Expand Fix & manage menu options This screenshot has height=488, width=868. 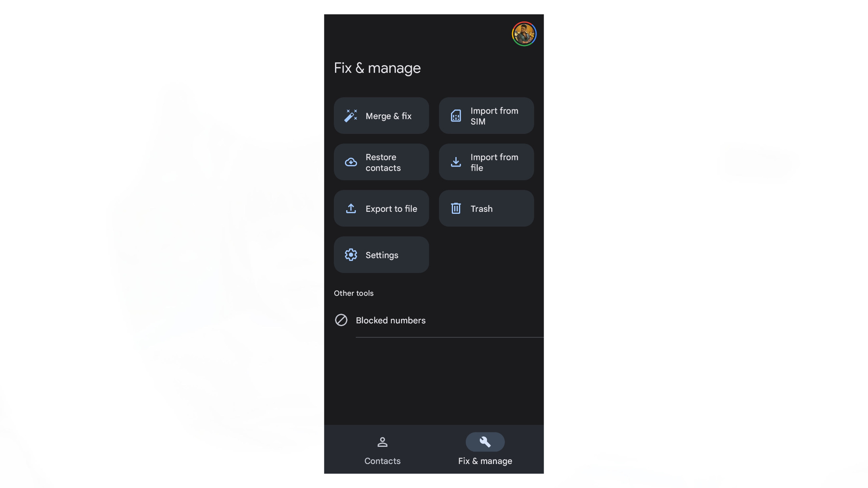coord(485,449)
